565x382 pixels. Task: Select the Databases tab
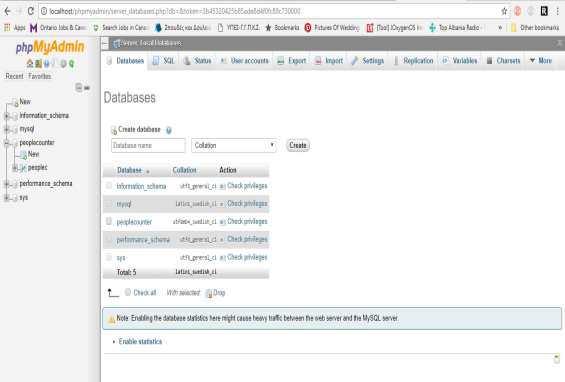coord(125,61)
